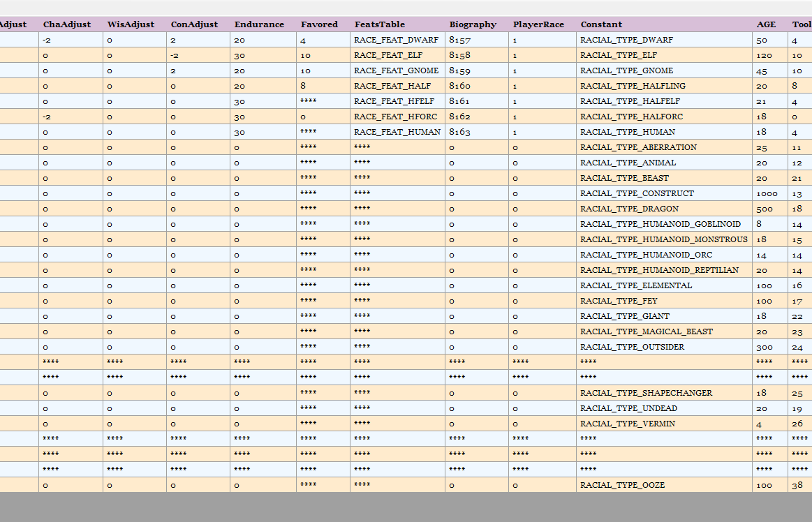
Task: Click the FeatsTable column header
Action: tap(379, 24)
